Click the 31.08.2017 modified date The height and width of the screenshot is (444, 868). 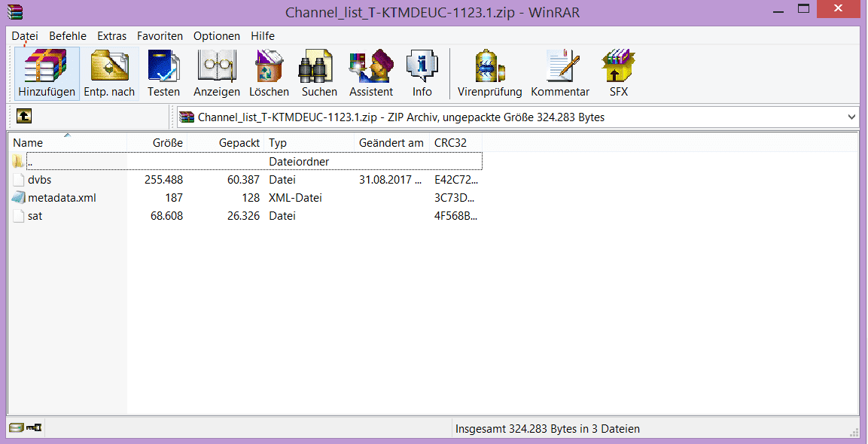pos(391,179)
